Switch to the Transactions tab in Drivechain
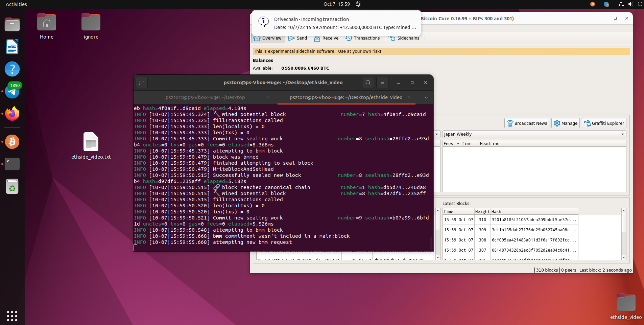Viewport: 644px width, 325px height. click(362, 38)
